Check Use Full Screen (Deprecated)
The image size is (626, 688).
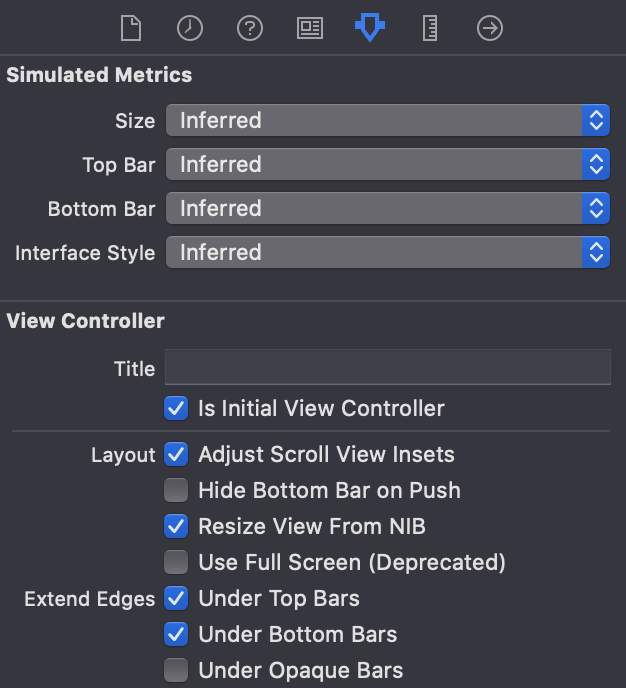[176, 562]
